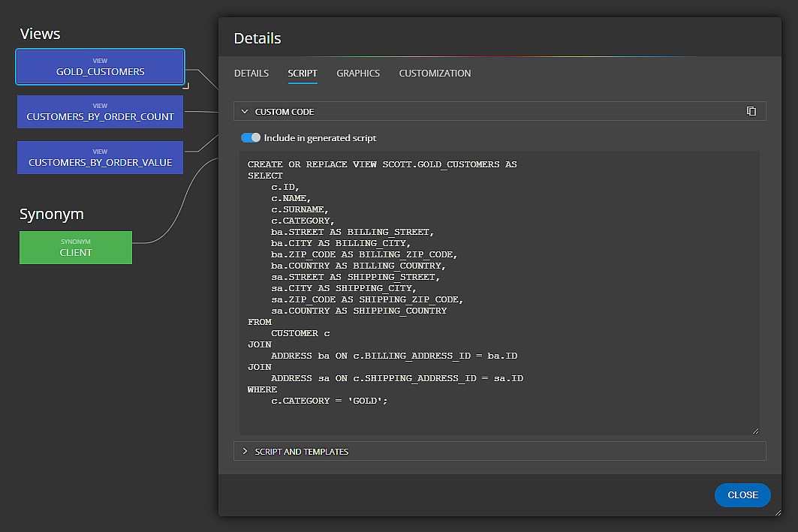Image resolution: width=798 pixels, height=532 pixels.
Task: Click the CUSTOMERS_BY_ORDER_VALUE view node
Action: pyautogui.click(x=100, y=158)
